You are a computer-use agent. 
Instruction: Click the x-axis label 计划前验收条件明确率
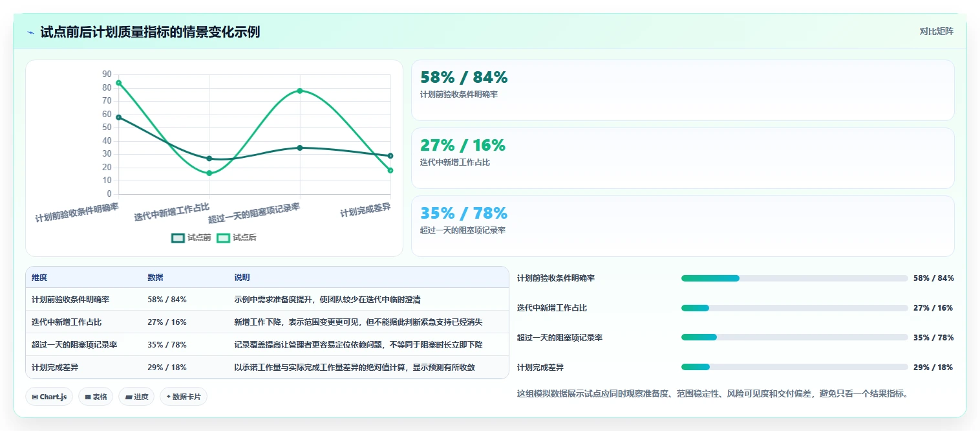click(77, 213)
